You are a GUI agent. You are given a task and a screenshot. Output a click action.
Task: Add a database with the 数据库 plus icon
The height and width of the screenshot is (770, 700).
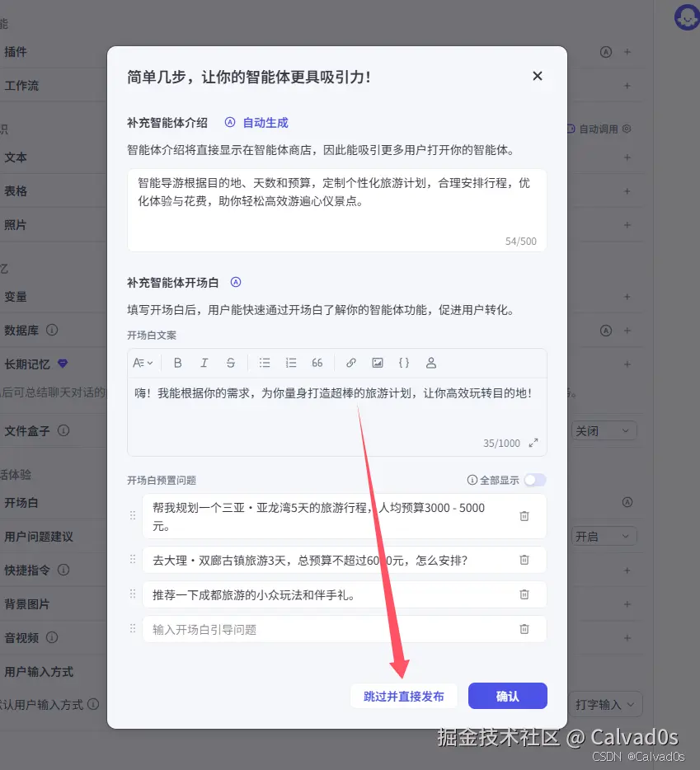(627, 331)
